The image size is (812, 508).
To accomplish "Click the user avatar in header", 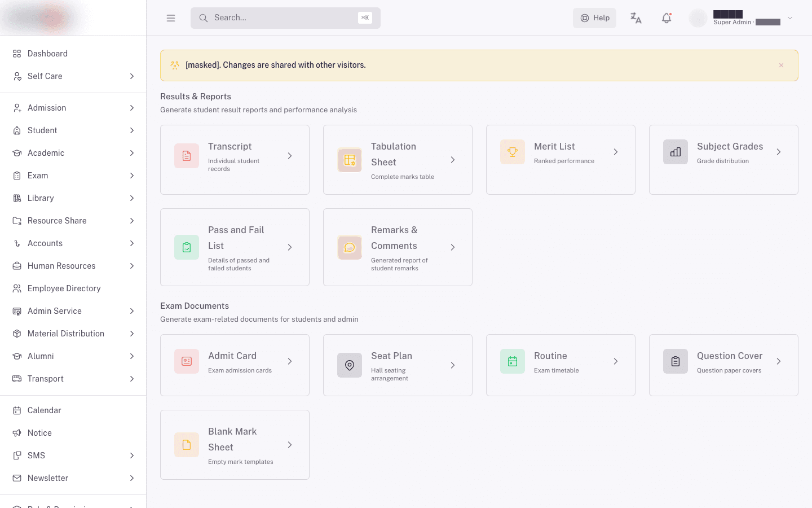I will pyautogui.click(x=698, y=18).
